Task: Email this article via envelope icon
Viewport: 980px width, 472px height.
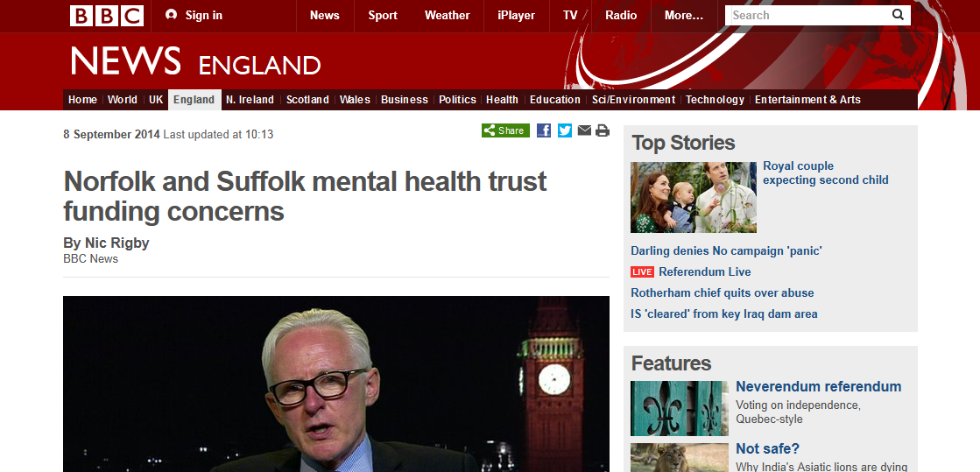Action: (584, 130)
